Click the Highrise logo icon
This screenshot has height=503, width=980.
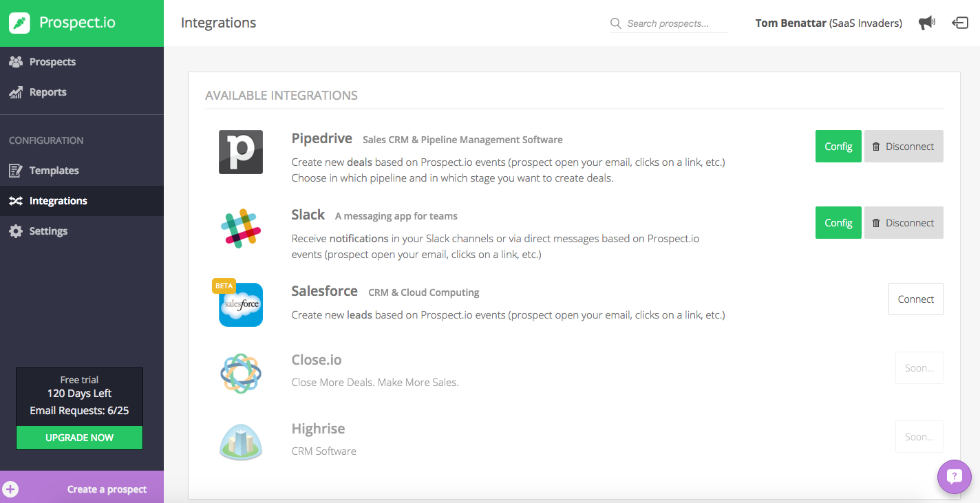coord(241,442)
